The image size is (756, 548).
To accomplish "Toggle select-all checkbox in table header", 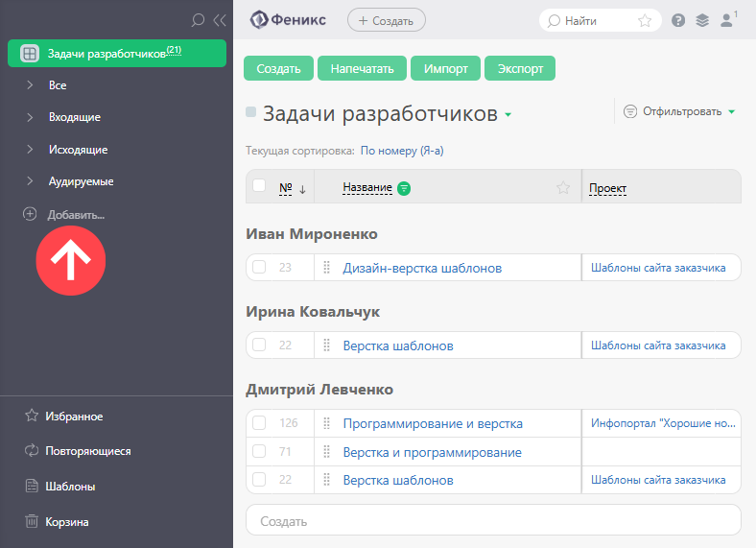I will pos(259,186).
